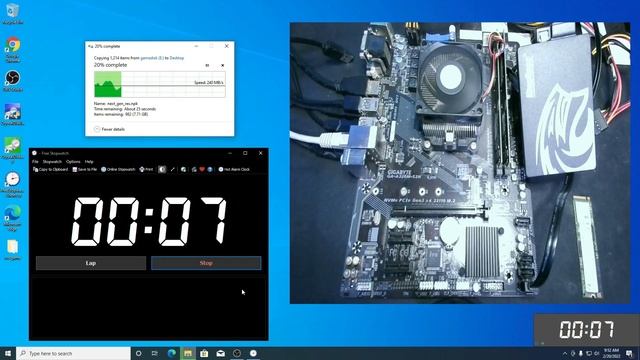640x360 pixels.
Task: Click the Stop button on stopwatch
Action: tap(206, 263)
